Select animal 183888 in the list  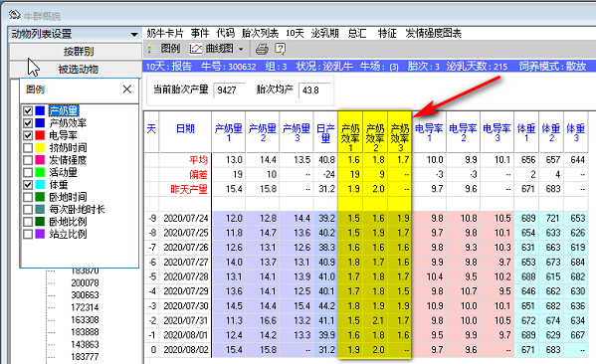click(x=85, y=332)
